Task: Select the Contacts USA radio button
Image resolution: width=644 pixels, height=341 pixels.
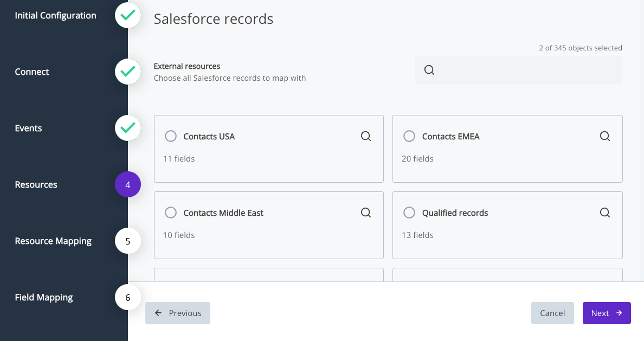Action: 170,136
